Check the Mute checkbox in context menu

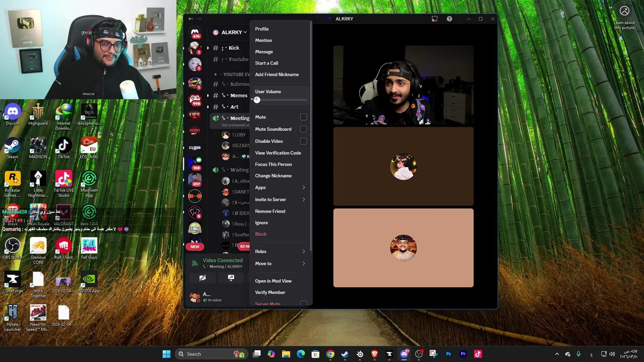(303, 117)
